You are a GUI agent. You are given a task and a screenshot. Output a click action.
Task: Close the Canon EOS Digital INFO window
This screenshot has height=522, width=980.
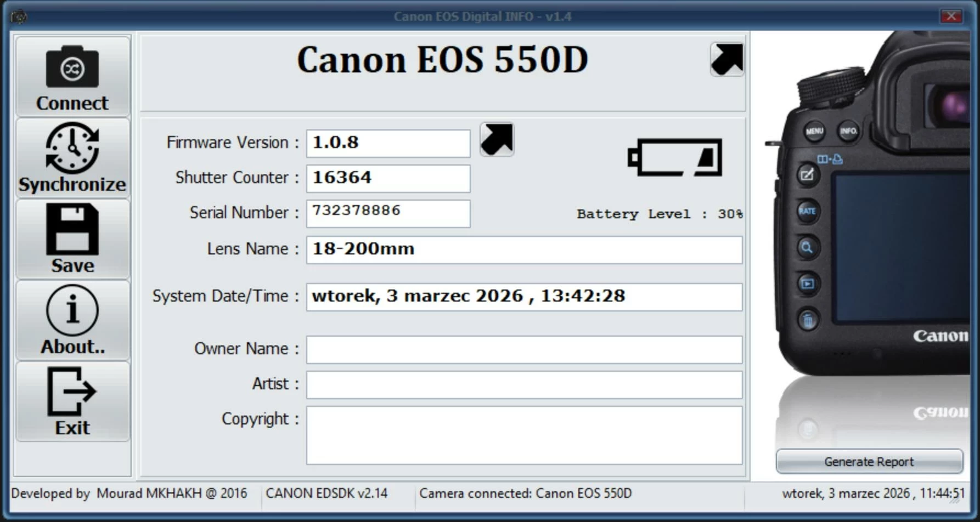pyautogui.click(x=951, y=16)
